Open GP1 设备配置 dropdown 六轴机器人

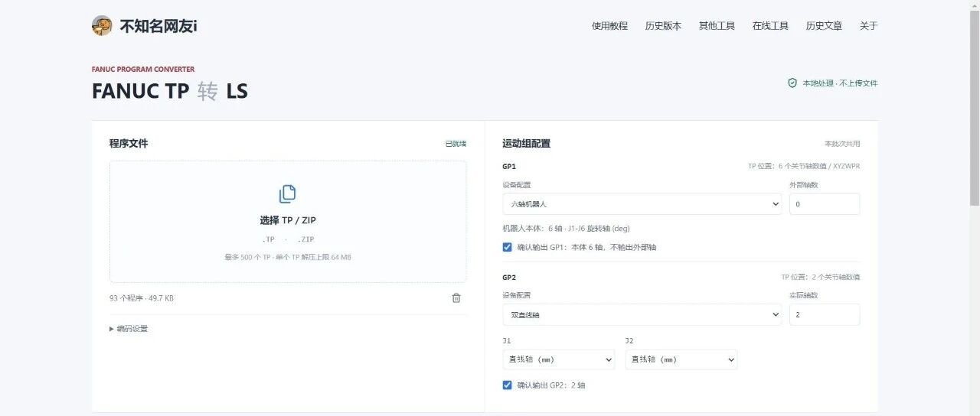click(x=642, y=204)
